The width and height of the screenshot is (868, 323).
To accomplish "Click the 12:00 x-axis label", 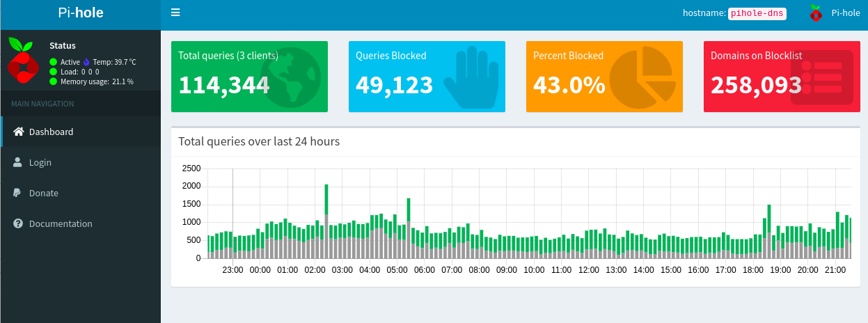I will click(589, 270).
